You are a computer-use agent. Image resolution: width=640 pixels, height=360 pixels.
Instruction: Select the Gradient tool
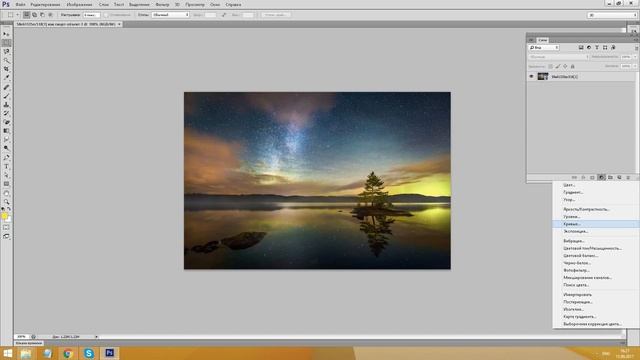(x=6, y=131)
